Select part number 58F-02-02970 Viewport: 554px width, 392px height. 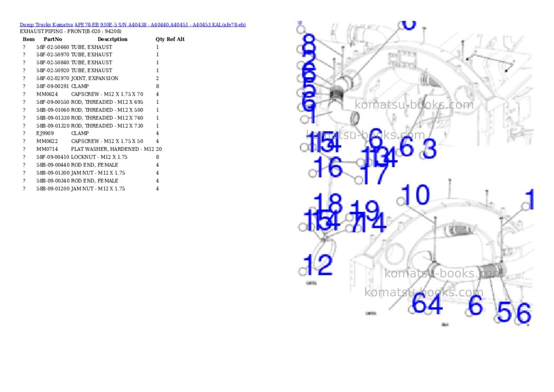52,78
